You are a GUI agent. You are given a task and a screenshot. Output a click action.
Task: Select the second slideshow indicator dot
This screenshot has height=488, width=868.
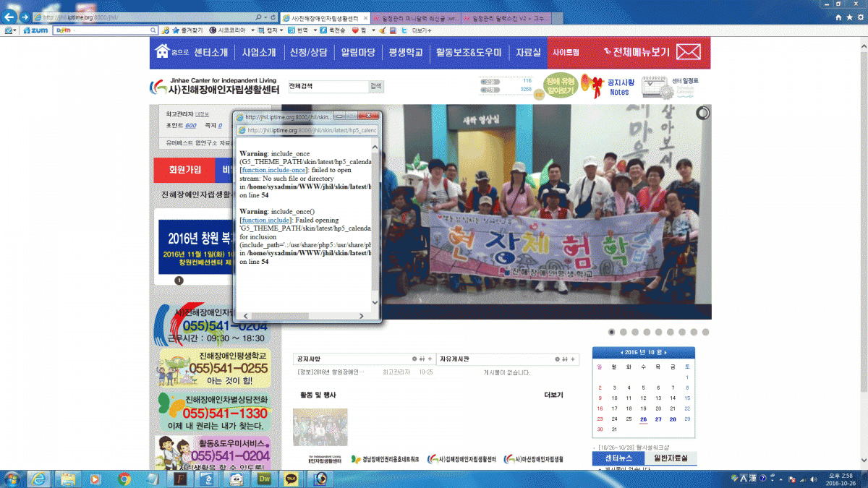pyautogui.click(x=624, y=332)
